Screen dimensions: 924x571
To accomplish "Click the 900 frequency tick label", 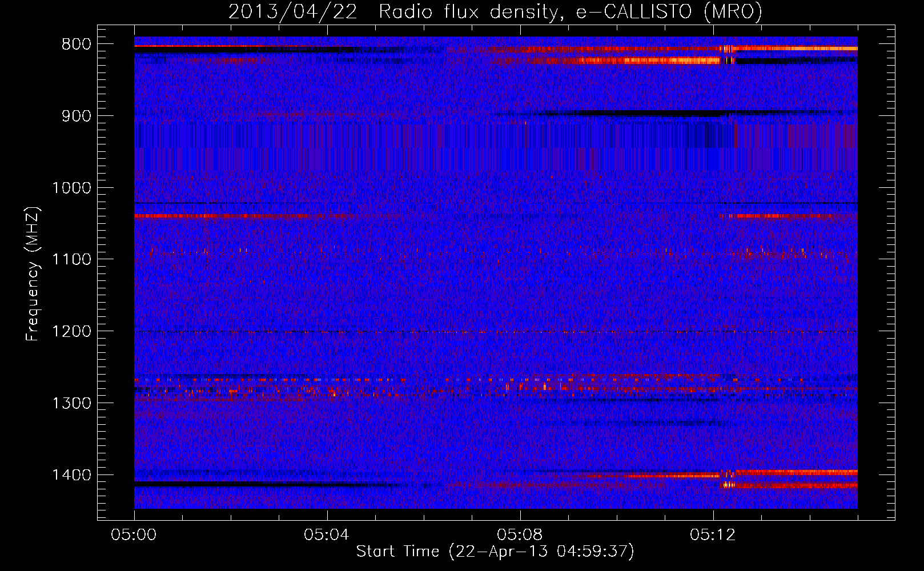I will click(x=76, y=116).
